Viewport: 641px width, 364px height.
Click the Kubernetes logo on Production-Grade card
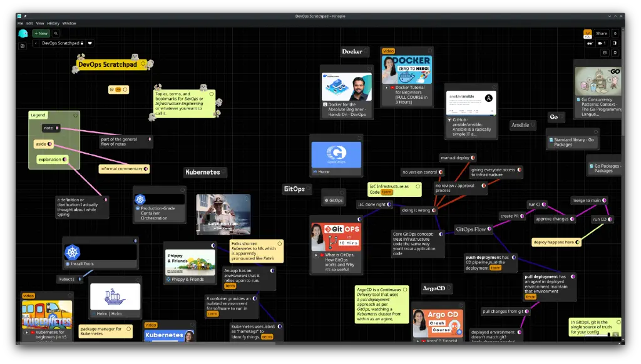[140, 199]
